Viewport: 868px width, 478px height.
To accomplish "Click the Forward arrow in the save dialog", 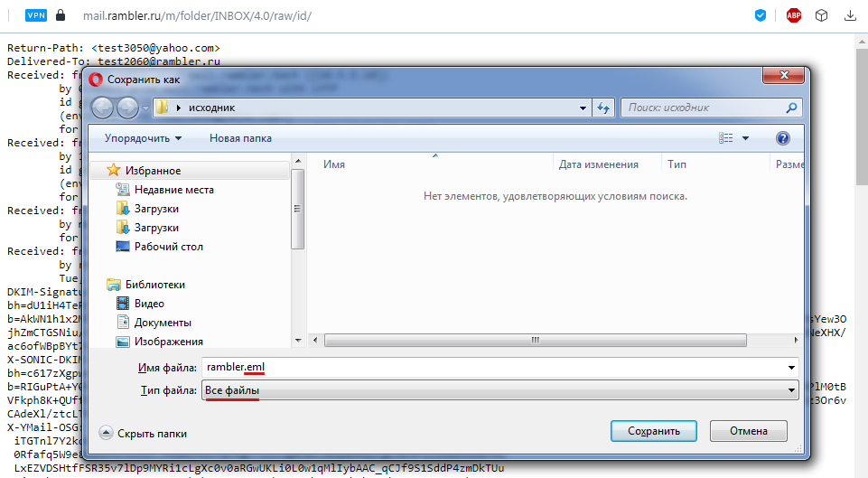I will pyautogui.click(x=127, y=108).
